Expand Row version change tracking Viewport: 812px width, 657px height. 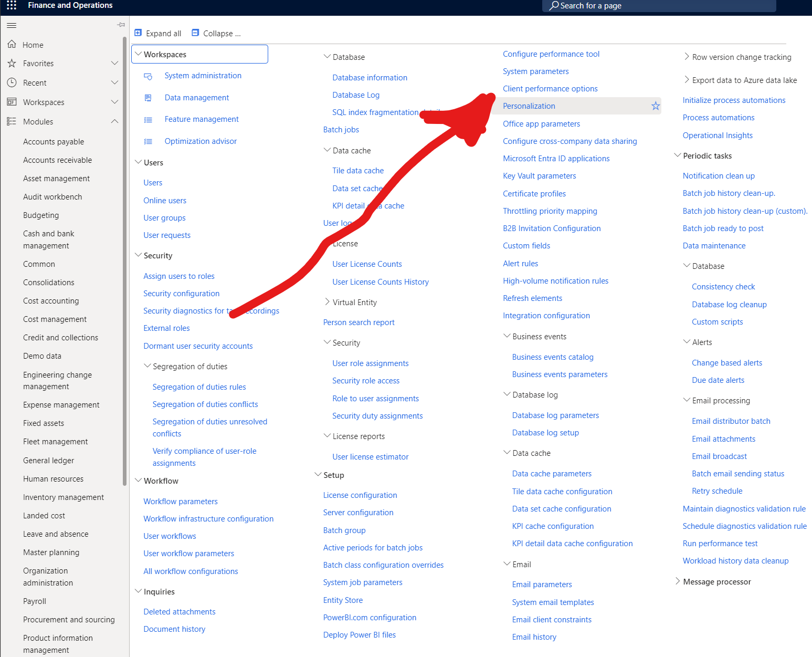coord(686,57)
